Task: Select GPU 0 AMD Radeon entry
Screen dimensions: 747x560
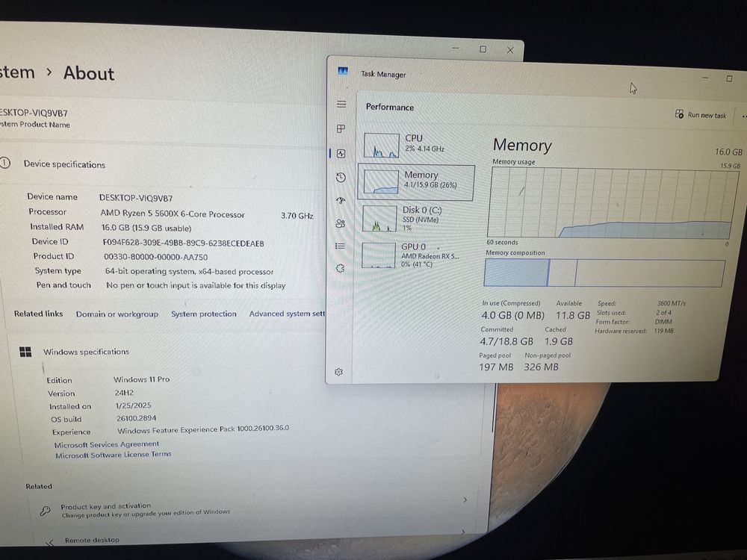Action: tap(414, 255)
